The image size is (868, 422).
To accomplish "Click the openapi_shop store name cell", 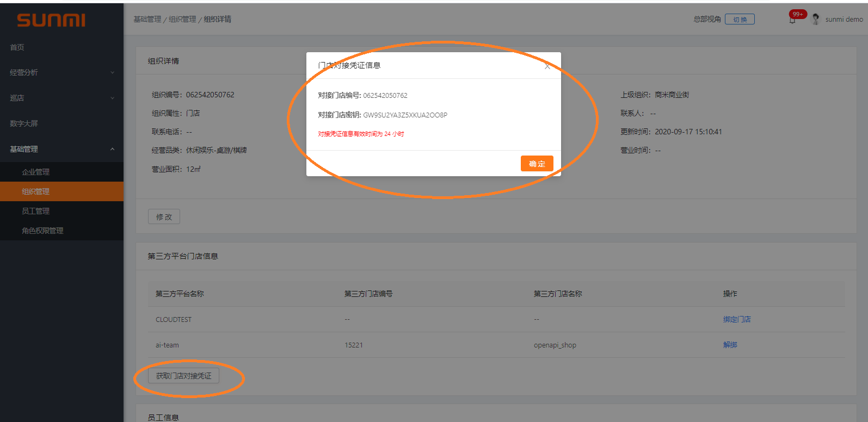I will (555, 345).
